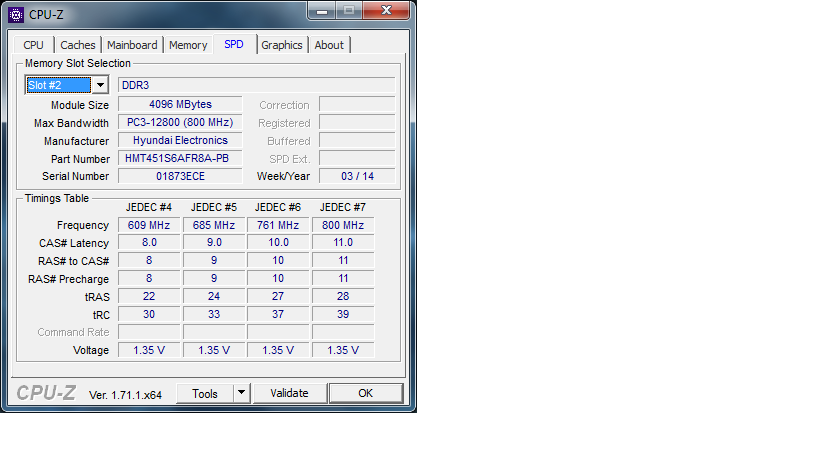Click tRAS value 22
The width and height of the screenshot is (819, 460).
click(149, 296)
